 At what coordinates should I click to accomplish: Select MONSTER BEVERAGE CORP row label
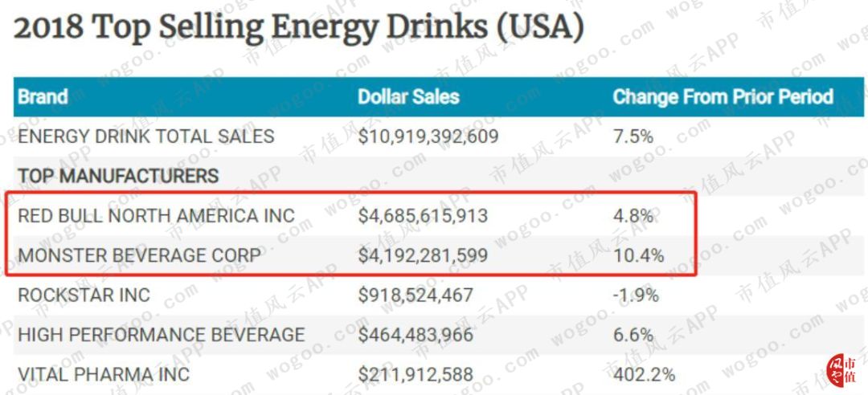pyautogui.click(x=139, y=255)
